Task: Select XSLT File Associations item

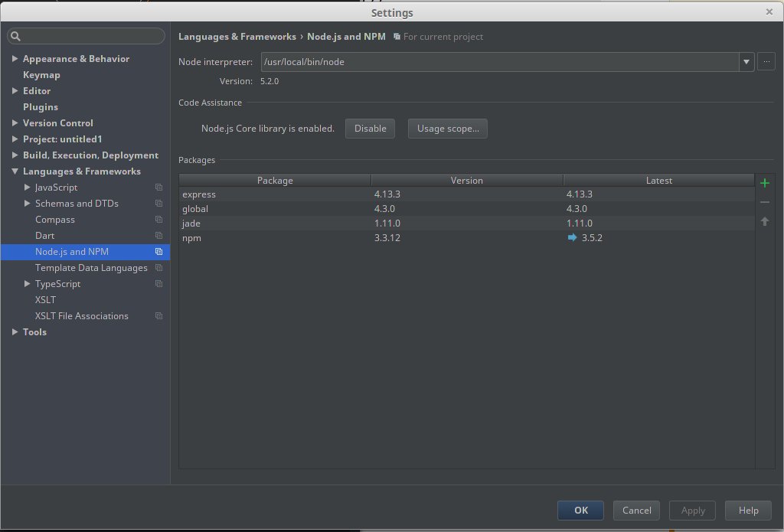Action: tap(82, 315)
